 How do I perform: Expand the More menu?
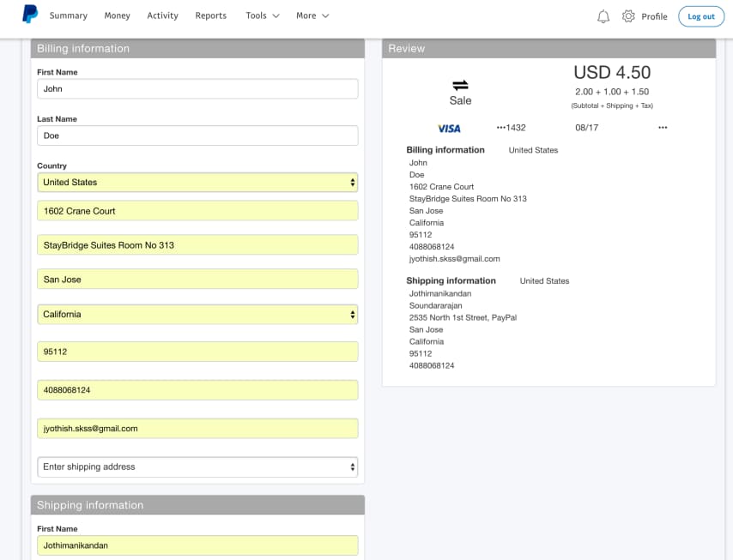point(312,15)
